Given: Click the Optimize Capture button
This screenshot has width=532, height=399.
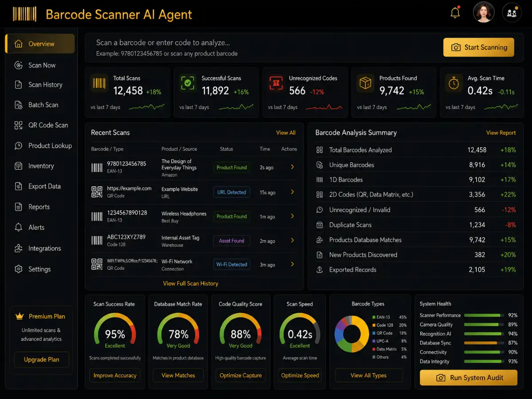Looking at the screenshot, I should tap(241, 375).
